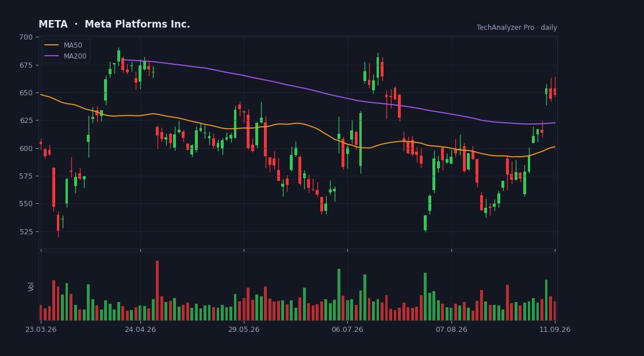Click the 575 price axis label
Viewport: 644px width, 356px height.
tap(26, 176)
